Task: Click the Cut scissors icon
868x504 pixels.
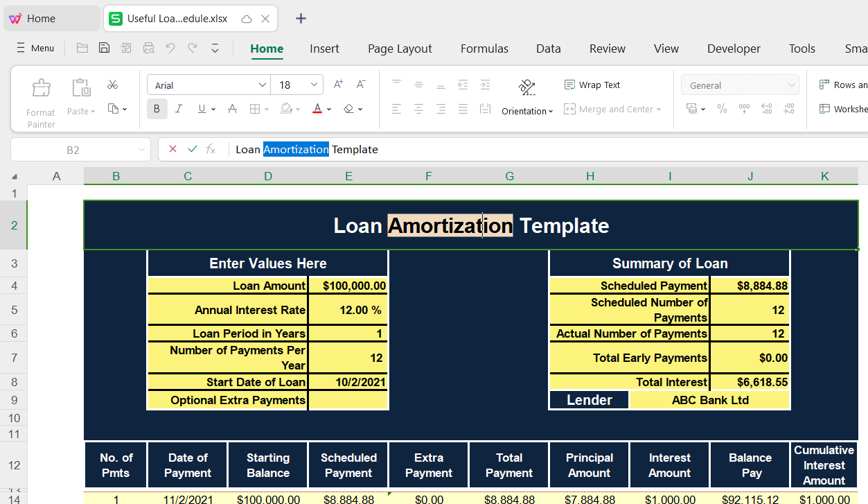Action: (112, 85)
